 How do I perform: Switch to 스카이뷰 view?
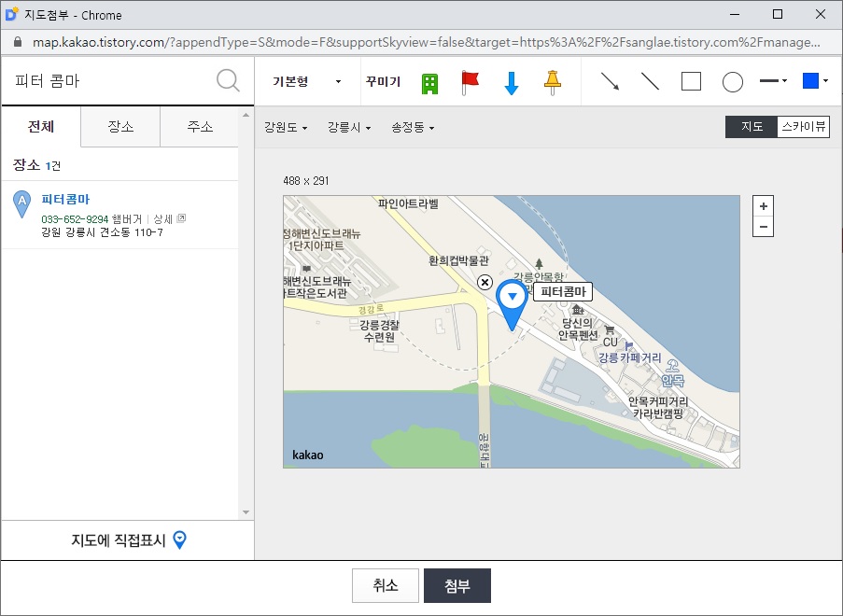pos(803,127)
